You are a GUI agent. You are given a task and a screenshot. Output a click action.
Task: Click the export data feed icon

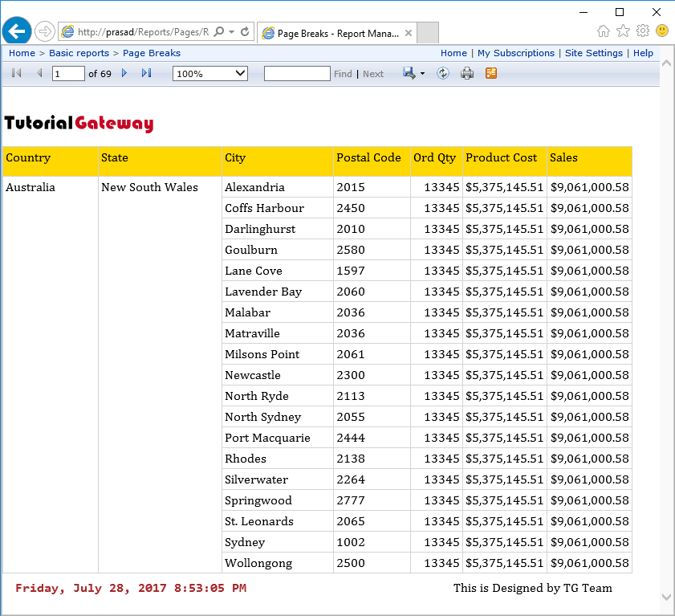coord(491,73)
